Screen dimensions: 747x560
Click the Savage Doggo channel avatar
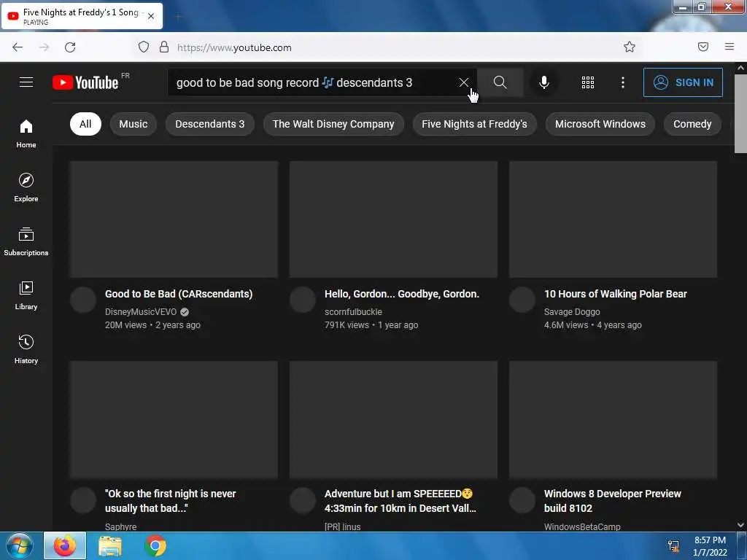click(x=522, y=300)
